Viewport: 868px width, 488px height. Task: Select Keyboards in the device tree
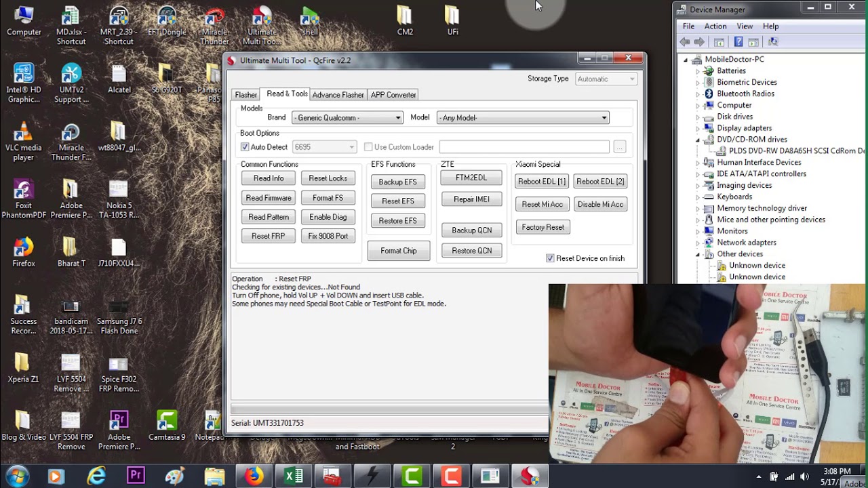[x=734, y=197]
